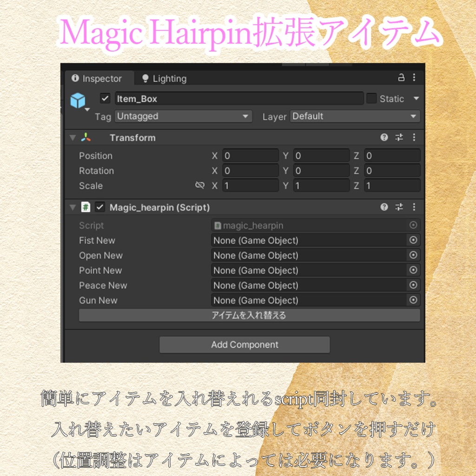This screenshot has width=476, height=476.
Task: Toggle the Item_Box active checkbox
Action: [x=104, y=98]
